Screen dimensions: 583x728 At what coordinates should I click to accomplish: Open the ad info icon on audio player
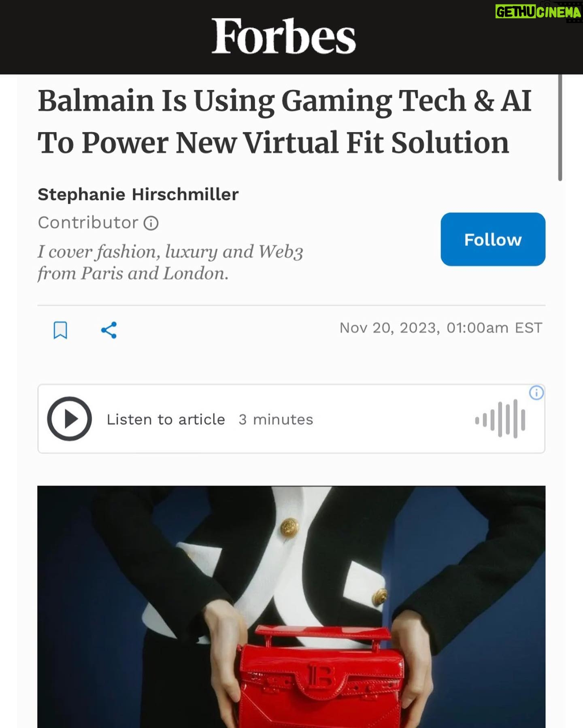point(536,392)
